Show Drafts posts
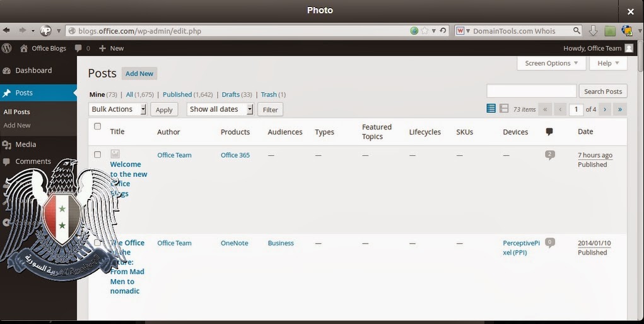This screenshot has height=324, width=644. pyautogui.click(x=230, y=94)
